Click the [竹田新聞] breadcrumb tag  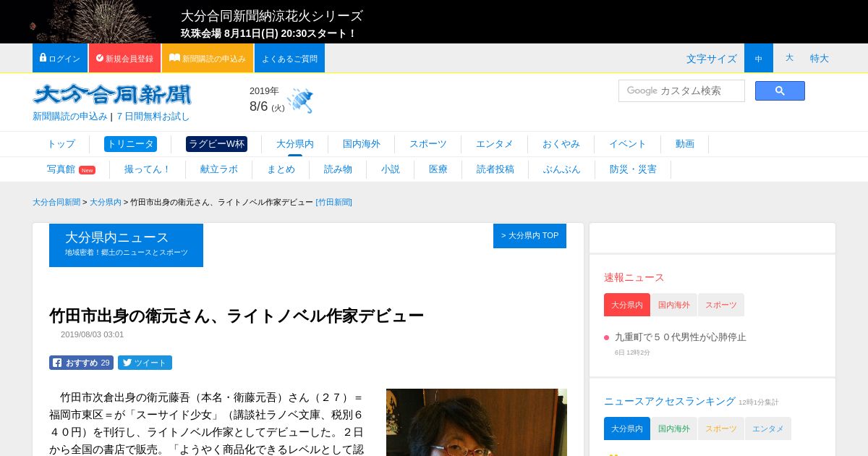coord(333,202)
